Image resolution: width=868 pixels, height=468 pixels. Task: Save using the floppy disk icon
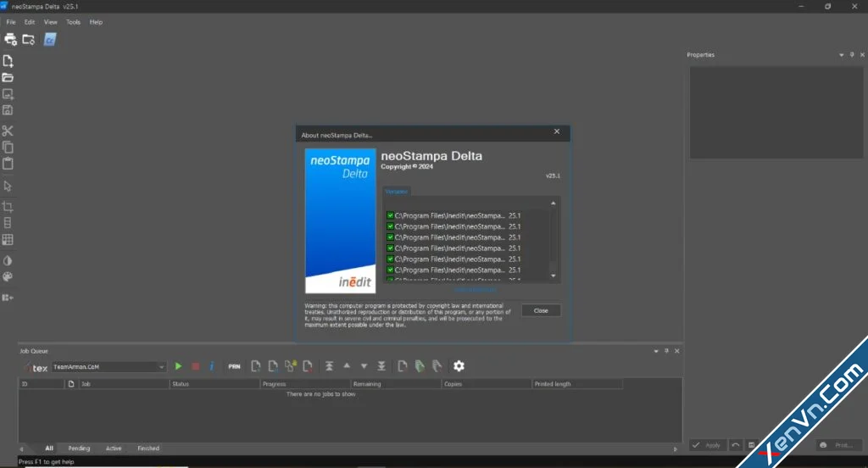coord(8,110)
